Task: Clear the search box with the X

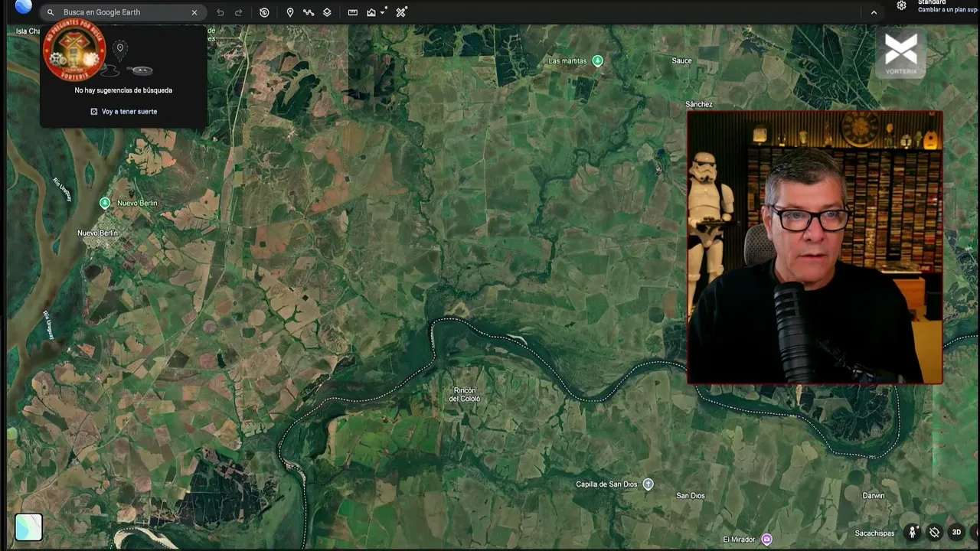Action: [194, 12]
